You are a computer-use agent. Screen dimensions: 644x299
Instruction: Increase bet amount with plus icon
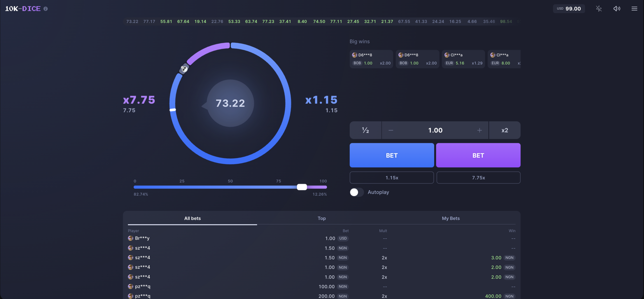coord(479,130)
